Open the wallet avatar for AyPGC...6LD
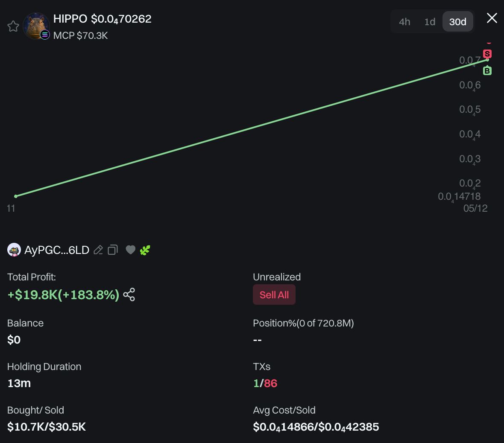Viewport: 504px width, 443px height. [x=14, y=250]
